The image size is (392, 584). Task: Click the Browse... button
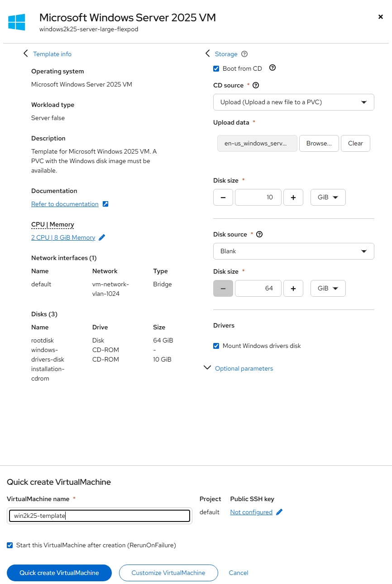point(319,143)
